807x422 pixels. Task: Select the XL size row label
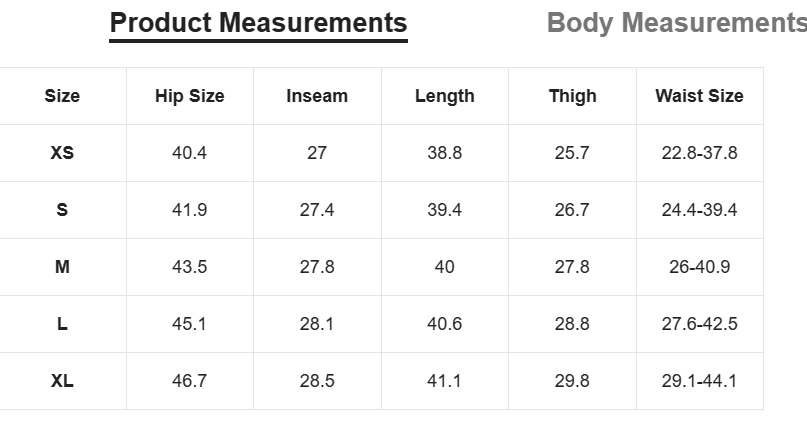coord(62,381)
